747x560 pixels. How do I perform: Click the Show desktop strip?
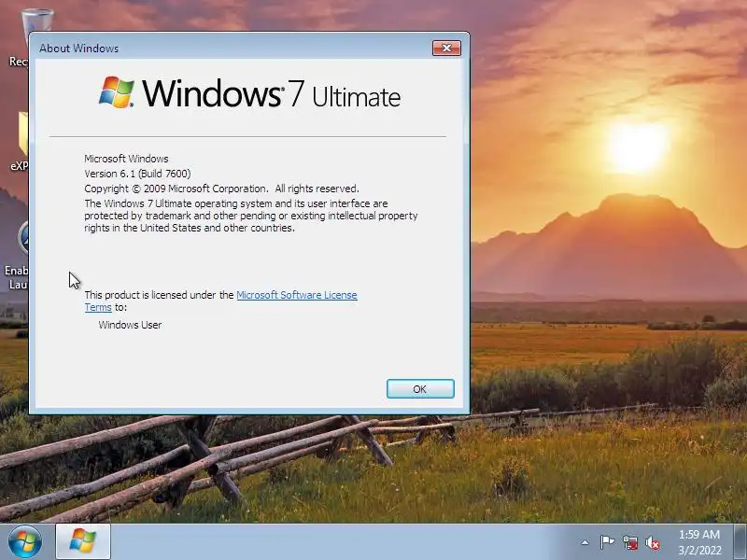click(740, 542)
